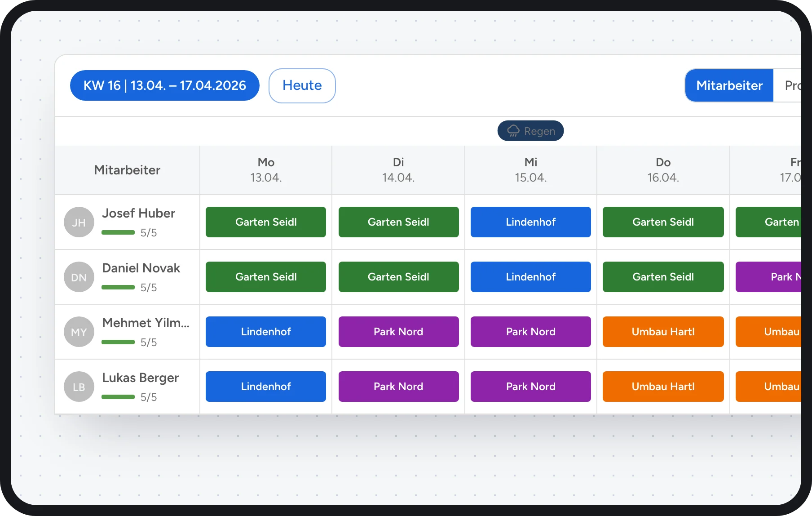Jump to today with the Heute button
This screenshot has width=812, height=516.
[x=302, y=85]
